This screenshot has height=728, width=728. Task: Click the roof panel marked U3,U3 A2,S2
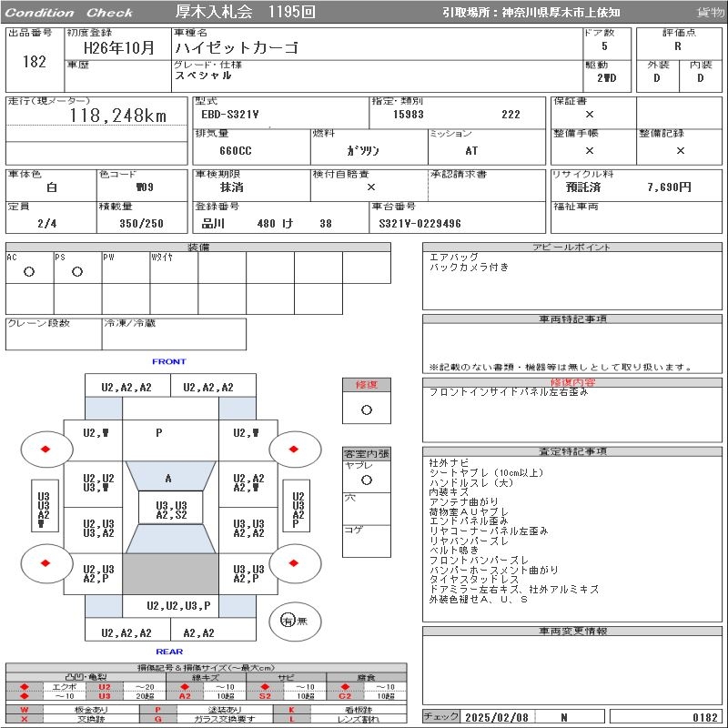171,510
